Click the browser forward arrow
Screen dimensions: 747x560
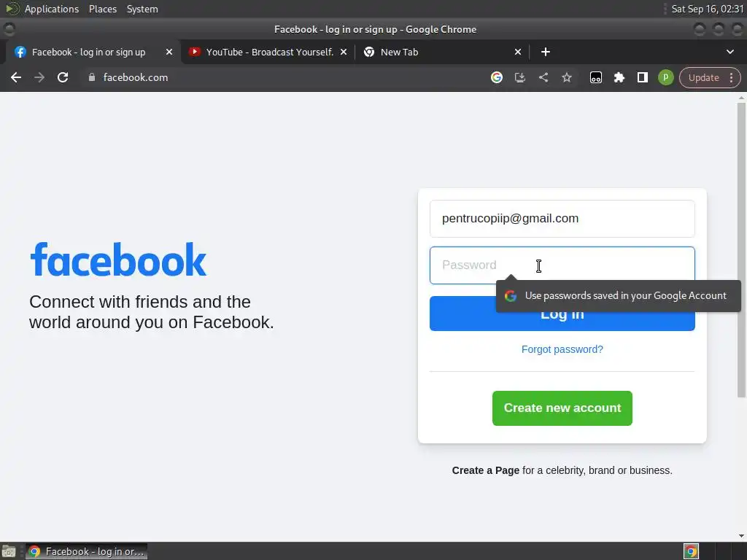pos(39,77)
